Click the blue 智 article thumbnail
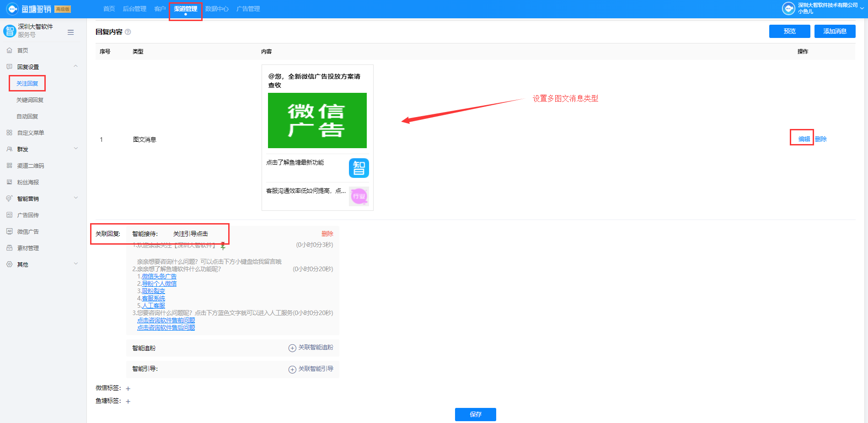The height and width of the screenshot is (423, 868). [359, 168]
